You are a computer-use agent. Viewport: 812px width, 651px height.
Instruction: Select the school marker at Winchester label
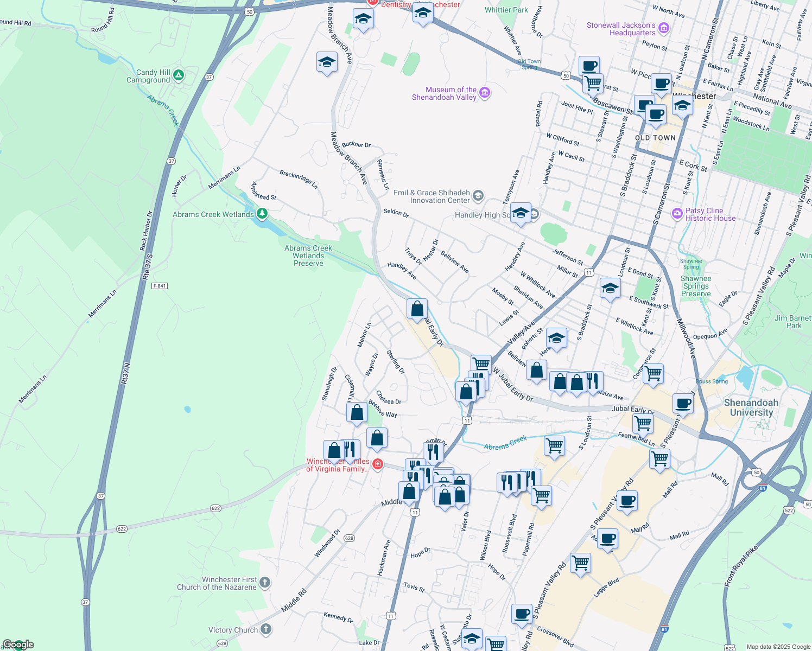tap(682, 105)
